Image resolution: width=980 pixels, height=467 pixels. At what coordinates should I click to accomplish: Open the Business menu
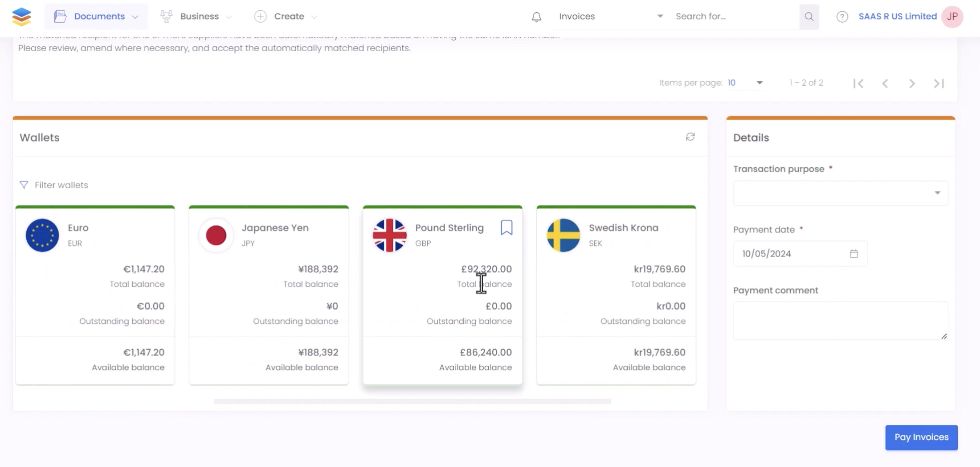(x=196, y=16)
